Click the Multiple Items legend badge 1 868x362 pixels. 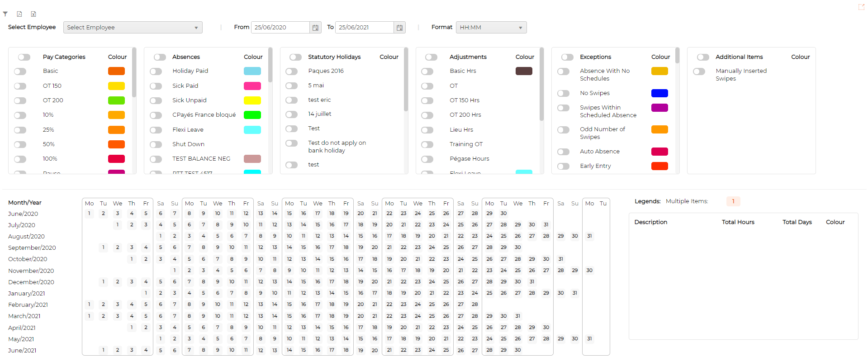click(733, 201)
